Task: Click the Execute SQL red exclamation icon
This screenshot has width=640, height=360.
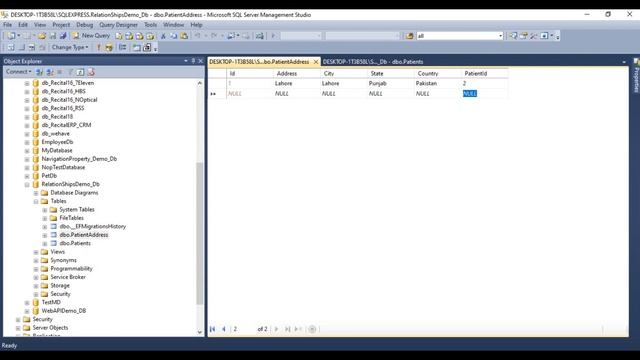Action: [x=98, y=47]
